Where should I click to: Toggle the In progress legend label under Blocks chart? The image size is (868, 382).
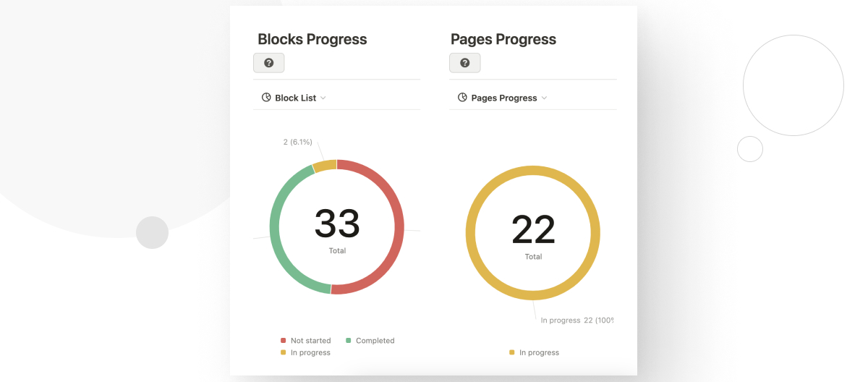pos(310,352)
